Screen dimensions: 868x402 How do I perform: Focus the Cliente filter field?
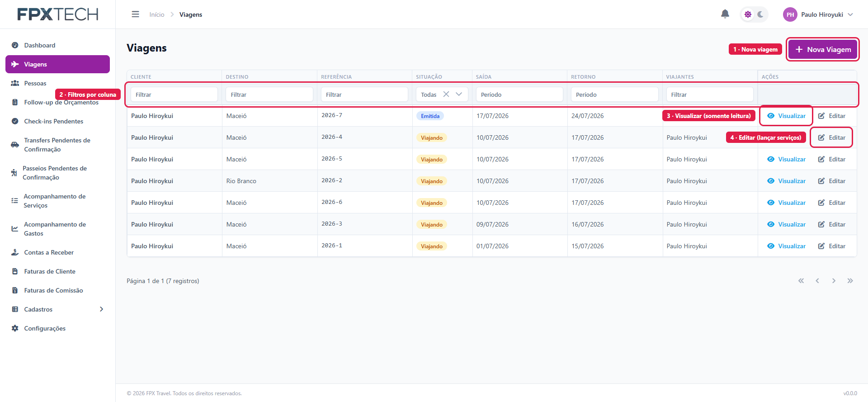click(x=174, y=95)
